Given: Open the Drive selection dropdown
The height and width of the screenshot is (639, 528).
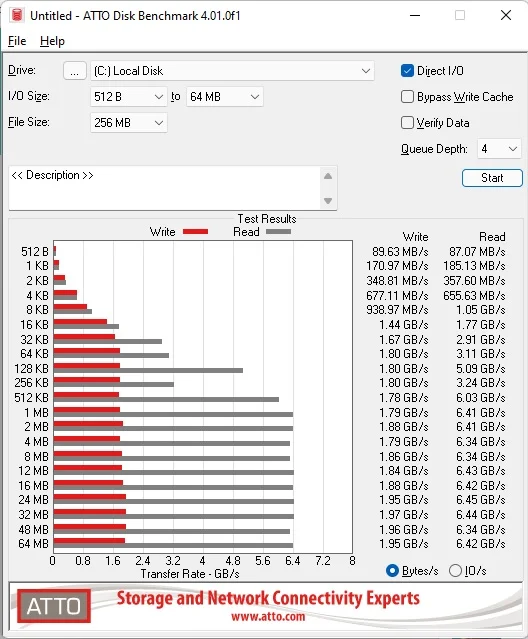Looking at the screenshot, I should (x=232, y=71).
